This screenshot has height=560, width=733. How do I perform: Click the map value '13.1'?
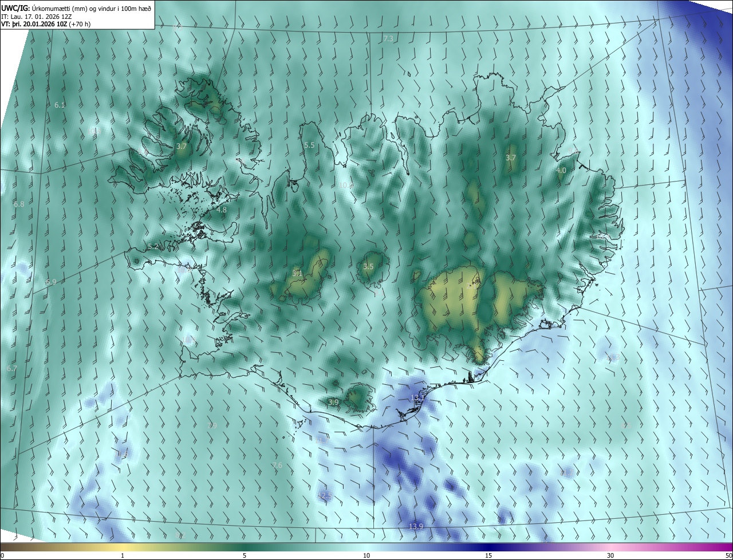coord(417,398)
